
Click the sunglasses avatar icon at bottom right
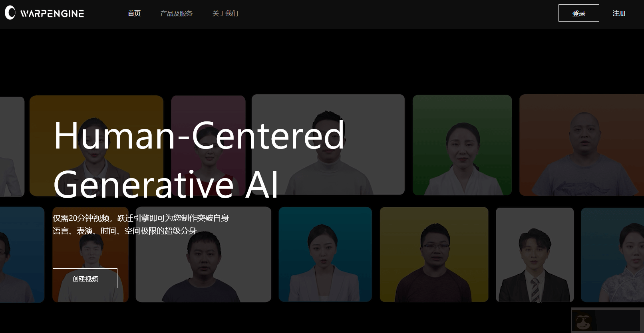coord(584,320)
